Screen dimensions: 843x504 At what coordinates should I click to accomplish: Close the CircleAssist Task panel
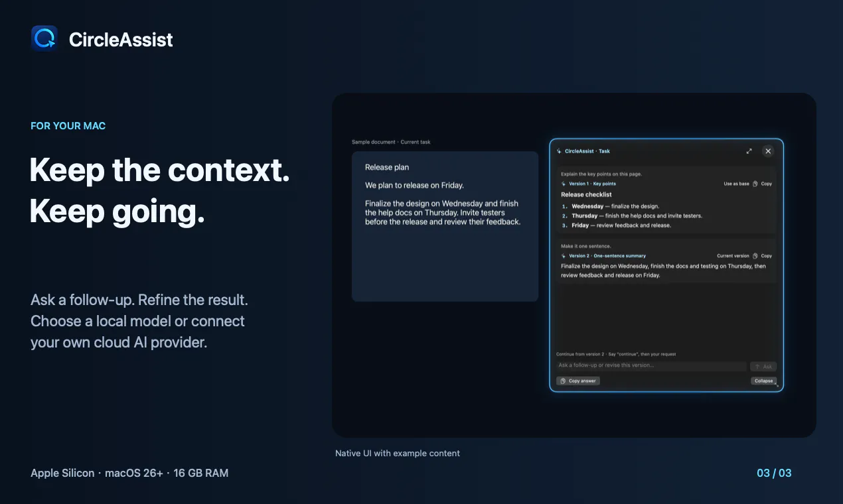(x=768, y=151)
